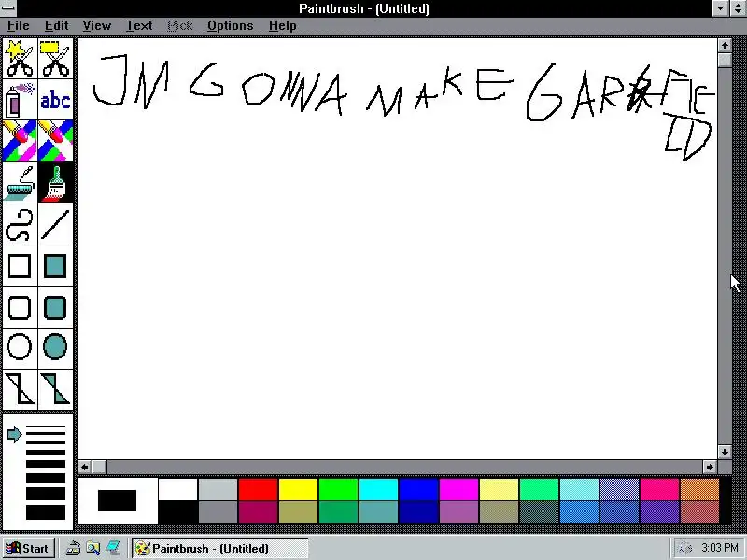
Task: Select the Brush tool
Action: [x=56, y=182]
